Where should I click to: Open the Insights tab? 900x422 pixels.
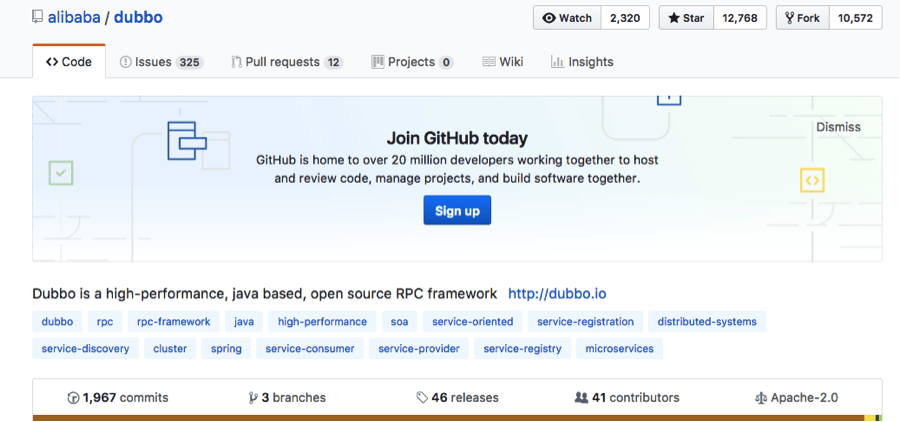(582, 62)
